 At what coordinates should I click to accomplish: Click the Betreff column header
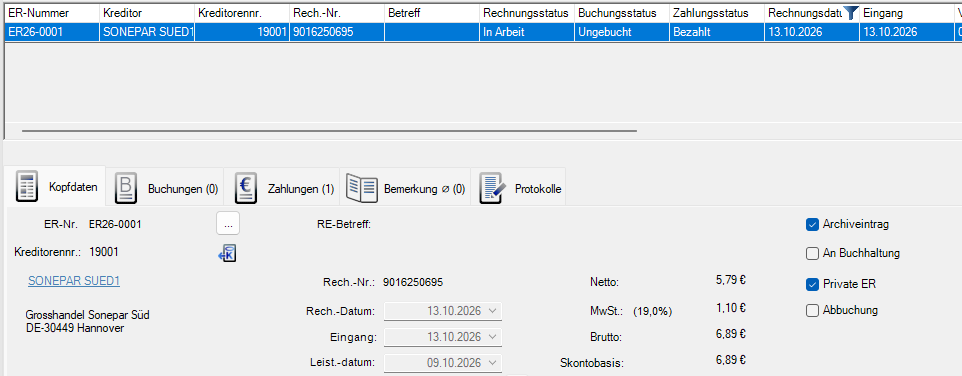pyautogui.click(x=432, y=13)
